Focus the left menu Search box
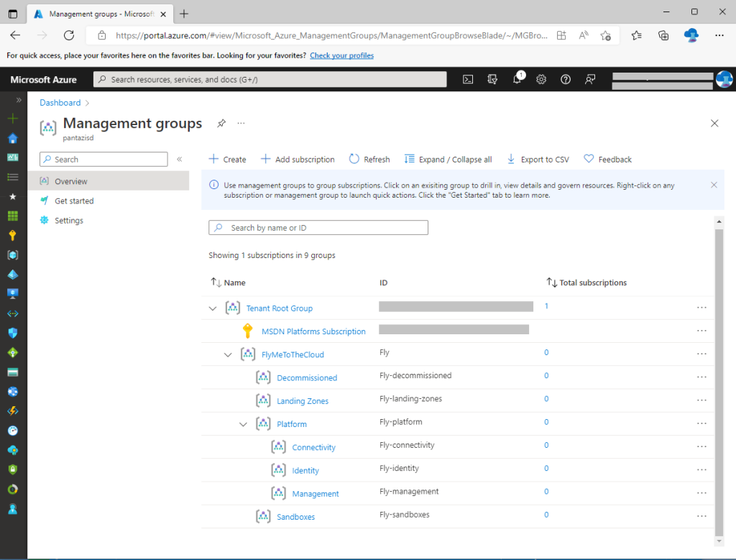Viewport: 736px width, 560px height. pos(103,159)
